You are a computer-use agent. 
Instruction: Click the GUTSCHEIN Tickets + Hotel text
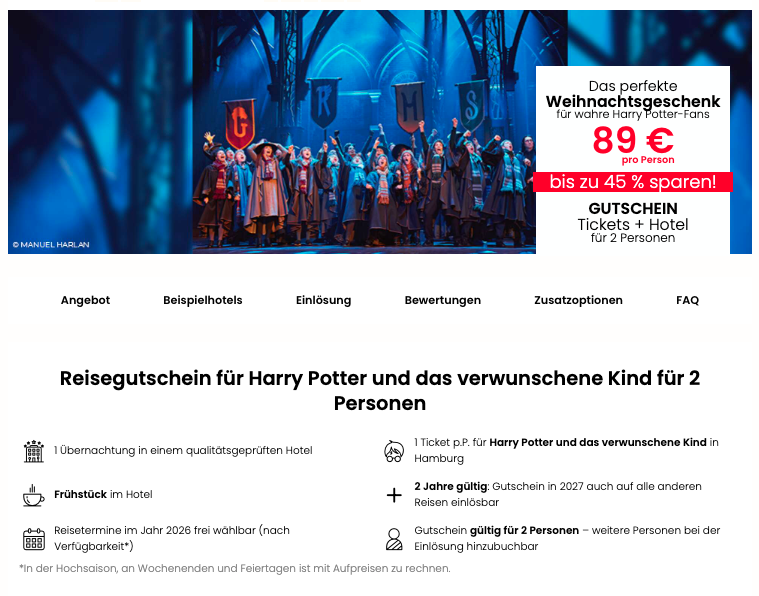pos(633,222)
